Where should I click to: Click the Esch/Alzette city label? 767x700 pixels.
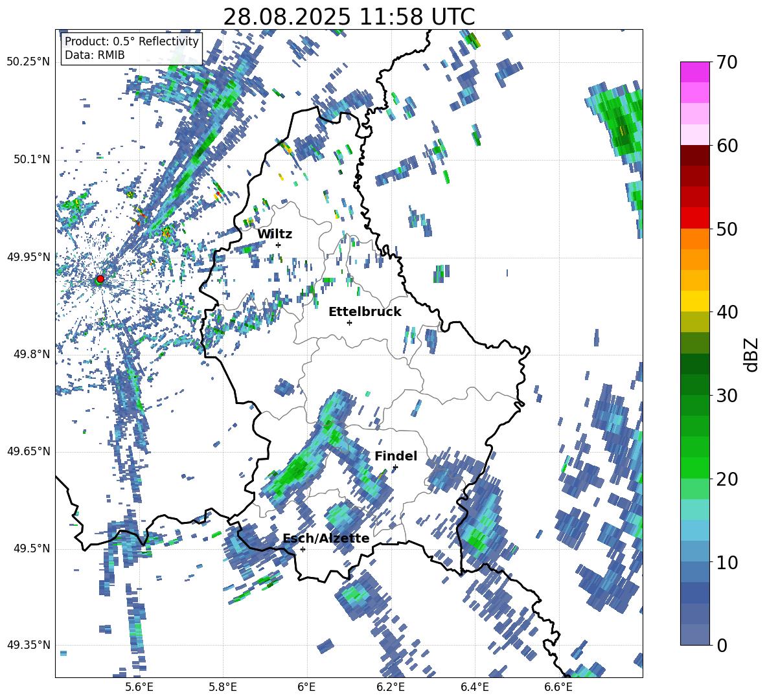(x=326, y=538)
